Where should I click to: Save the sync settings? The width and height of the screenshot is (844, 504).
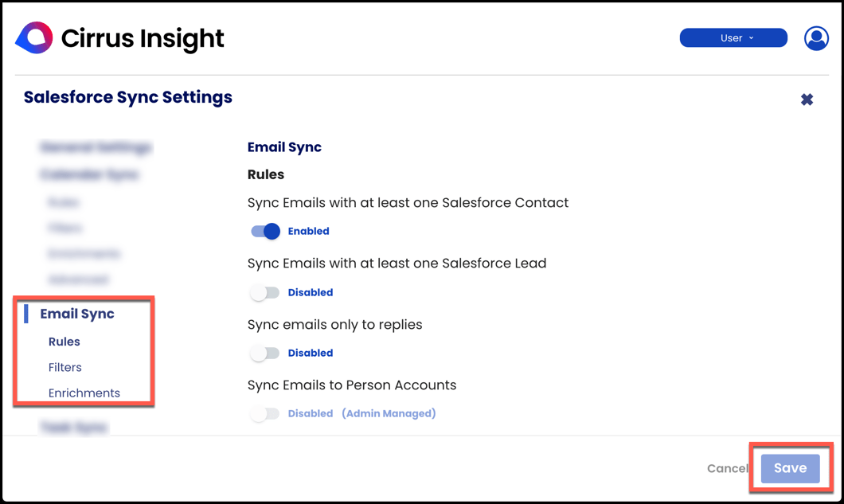pos(790,468)
